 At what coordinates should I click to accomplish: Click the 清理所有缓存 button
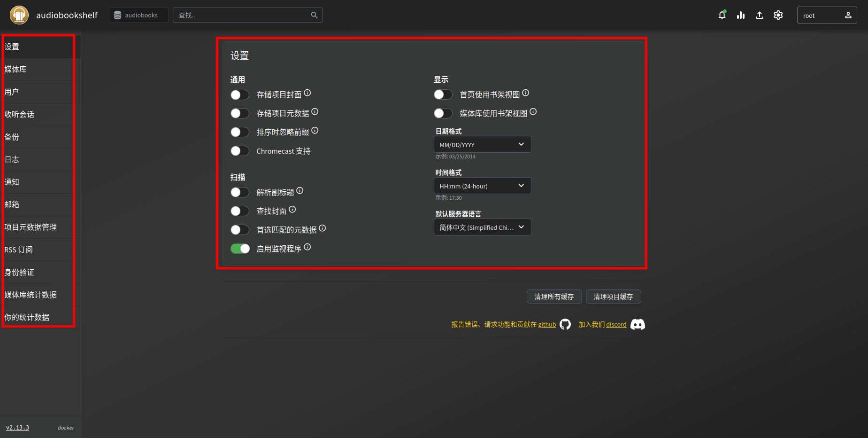554,297
